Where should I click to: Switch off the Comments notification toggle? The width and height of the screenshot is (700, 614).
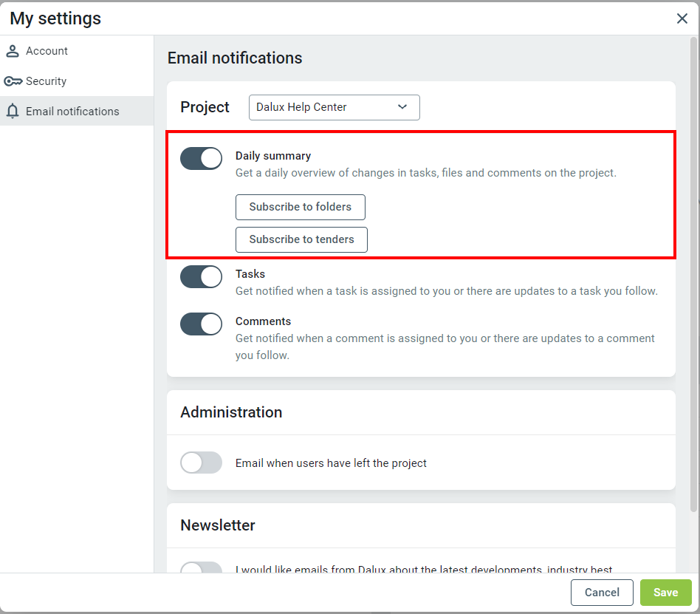pyautogui.click(x=201, y=324)
